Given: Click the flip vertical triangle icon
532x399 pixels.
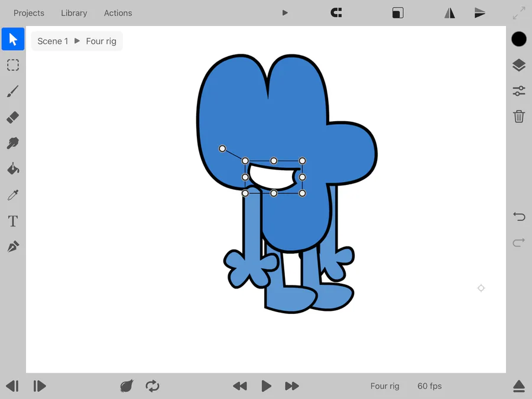Looking at the screenshot, I should click(480, 13).
